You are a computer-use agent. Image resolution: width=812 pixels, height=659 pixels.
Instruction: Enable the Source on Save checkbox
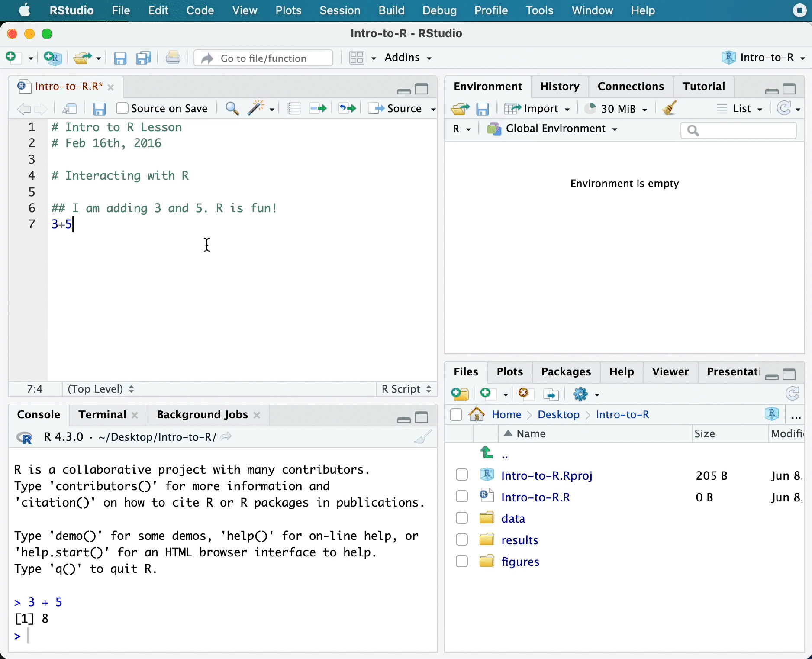click(122, 108)
